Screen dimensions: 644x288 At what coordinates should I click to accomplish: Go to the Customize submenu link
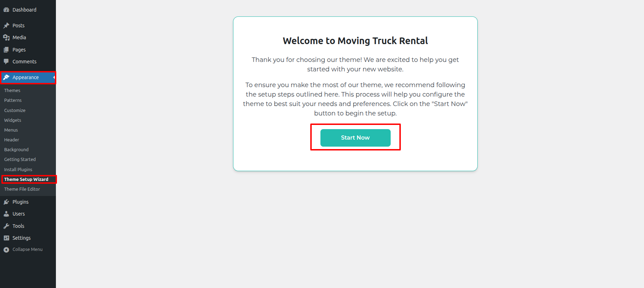[x=15, y=110]
